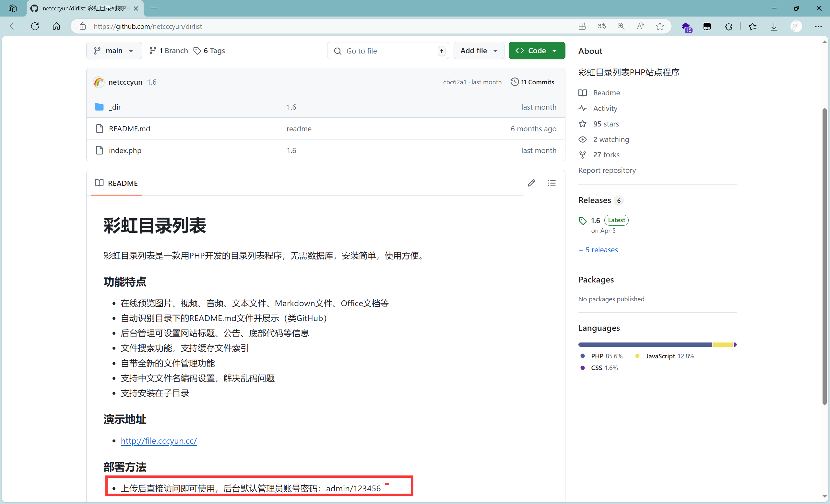Open the main branch dropdown

tap(114, 51)
